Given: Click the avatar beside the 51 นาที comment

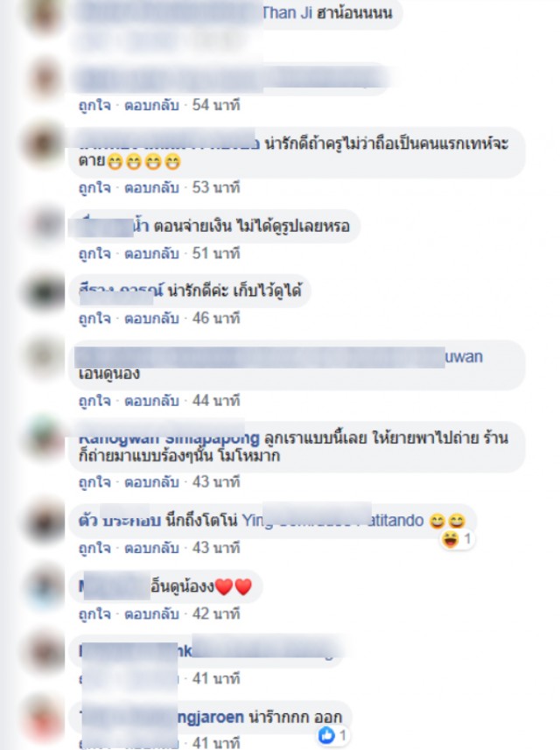Looking at the screenshot, I should coord(45,224).
